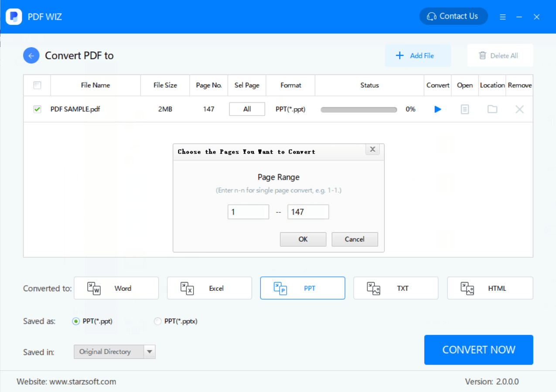Image resolution: width=556 pixels, height=392 pixels.
Task: Click the conversion progress bar
Action: click(358, 109)
